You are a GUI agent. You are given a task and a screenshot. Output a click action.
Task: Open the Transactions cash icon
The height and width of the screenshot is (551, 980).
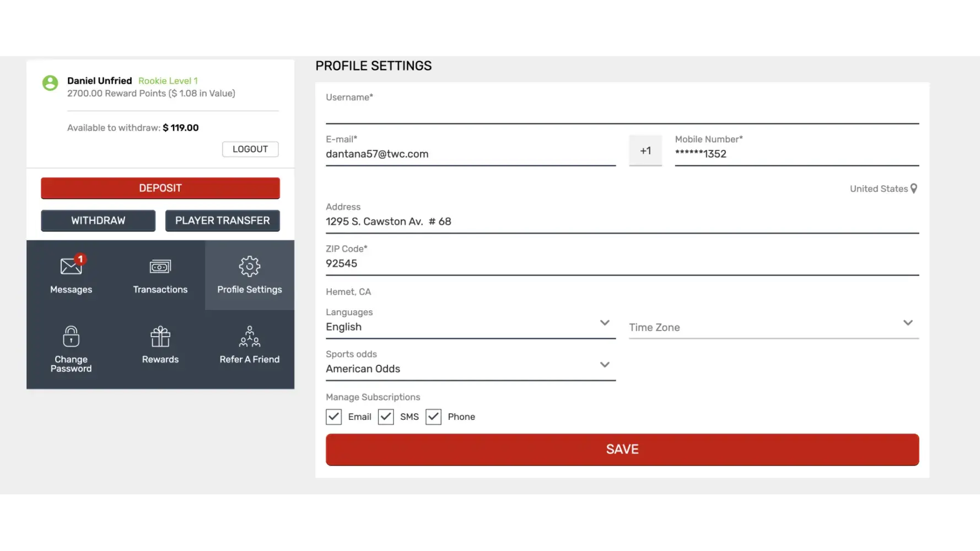coord(160,267)
